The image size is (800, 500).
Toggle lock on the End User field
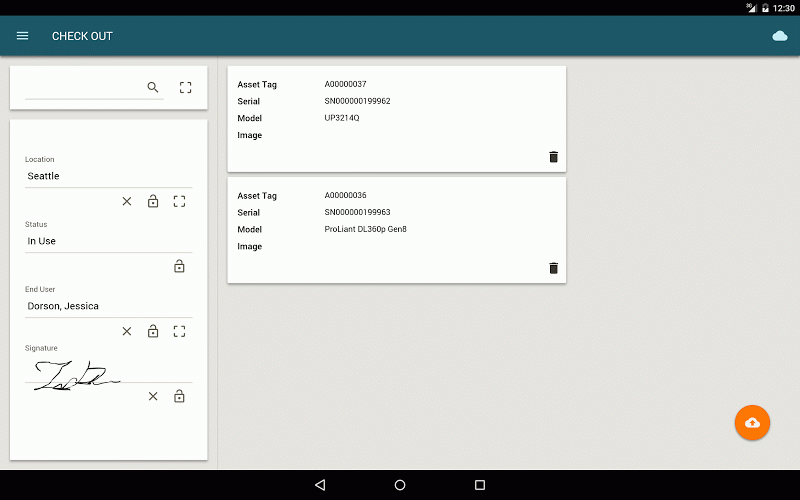[x=153, y=331]
